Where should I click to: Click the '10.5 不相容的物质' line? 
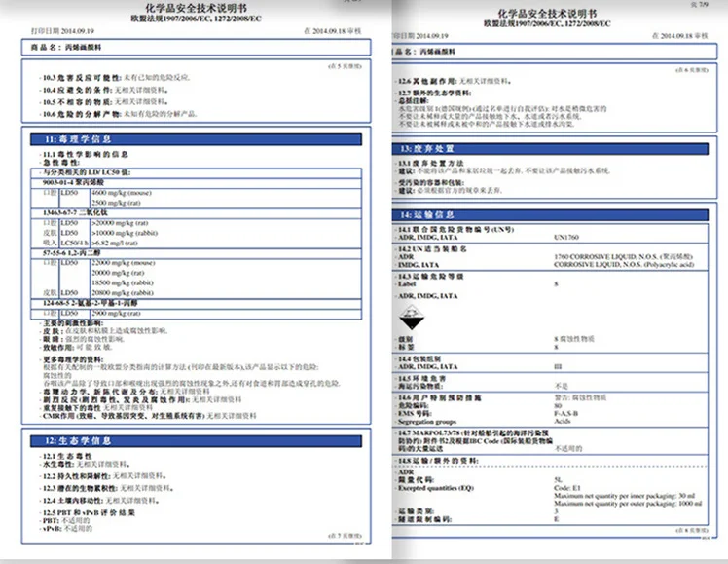click(106, 101)
